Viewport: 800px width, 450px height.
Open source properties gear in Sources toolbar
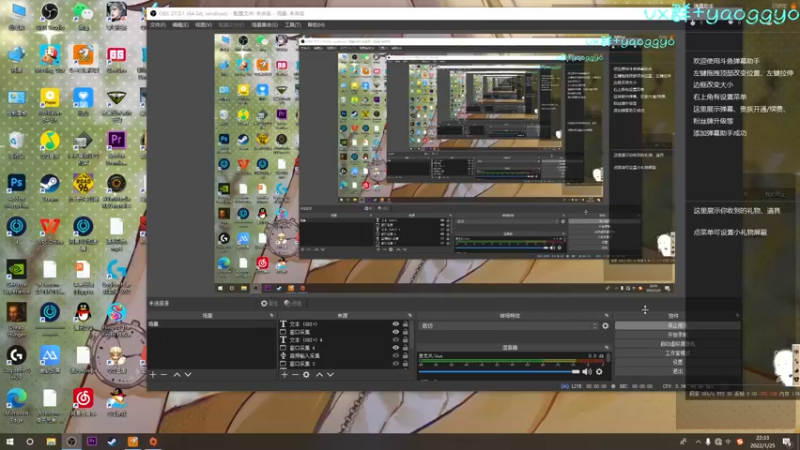[x=306, y=374]
